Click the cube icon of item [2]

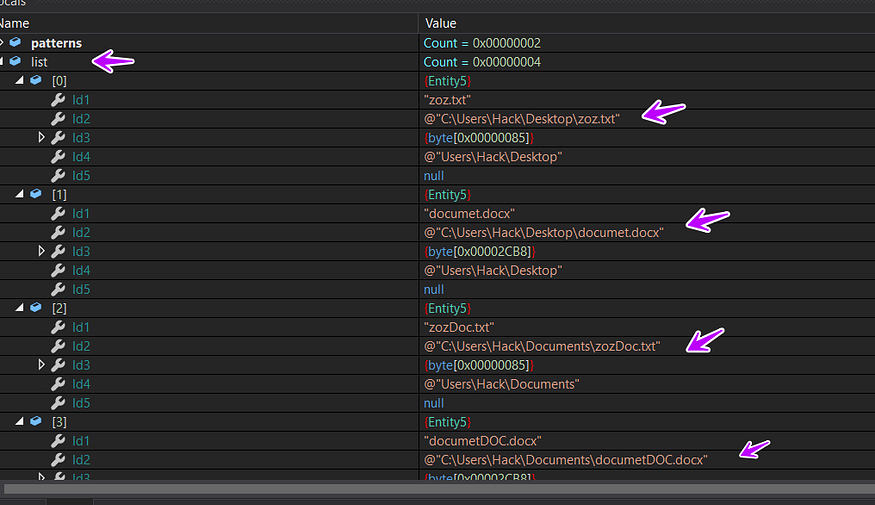[36, 308]
